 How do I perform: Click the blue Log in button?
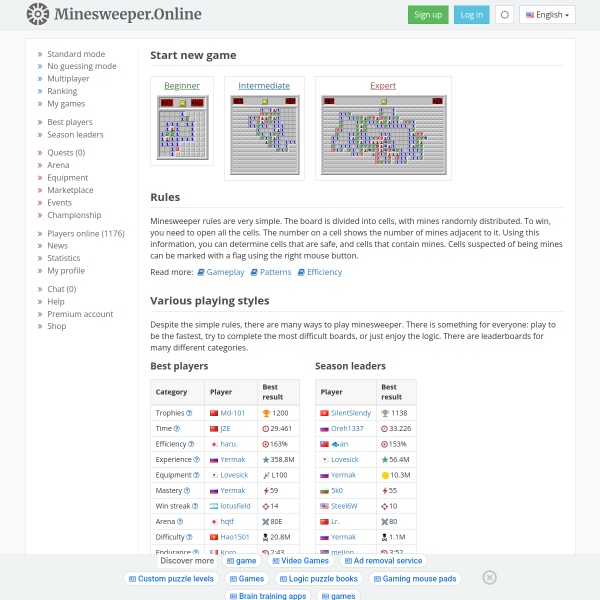471,15
